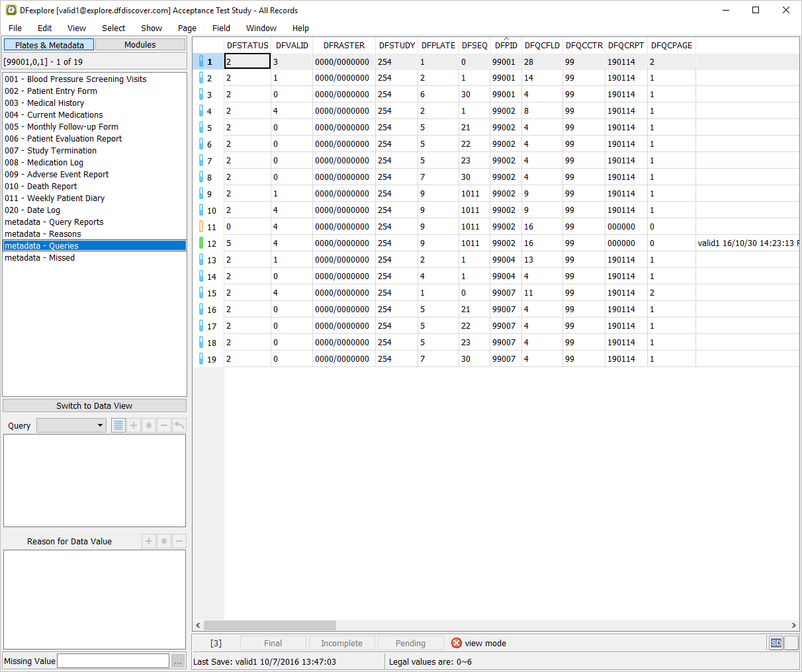This screenshot has width=802, height=672.
Task: Switch to the Modules tab
Action: pos(140,44)
